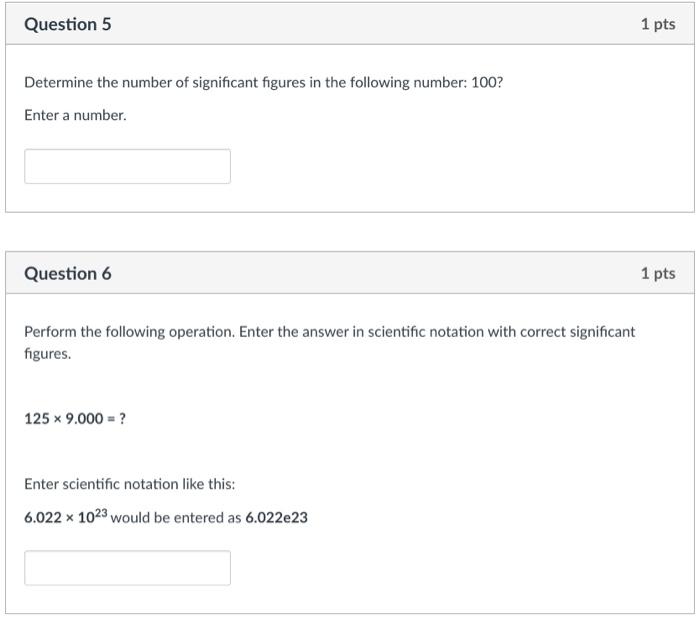Click the word 'figures.' in Question 6

point(47,354)
